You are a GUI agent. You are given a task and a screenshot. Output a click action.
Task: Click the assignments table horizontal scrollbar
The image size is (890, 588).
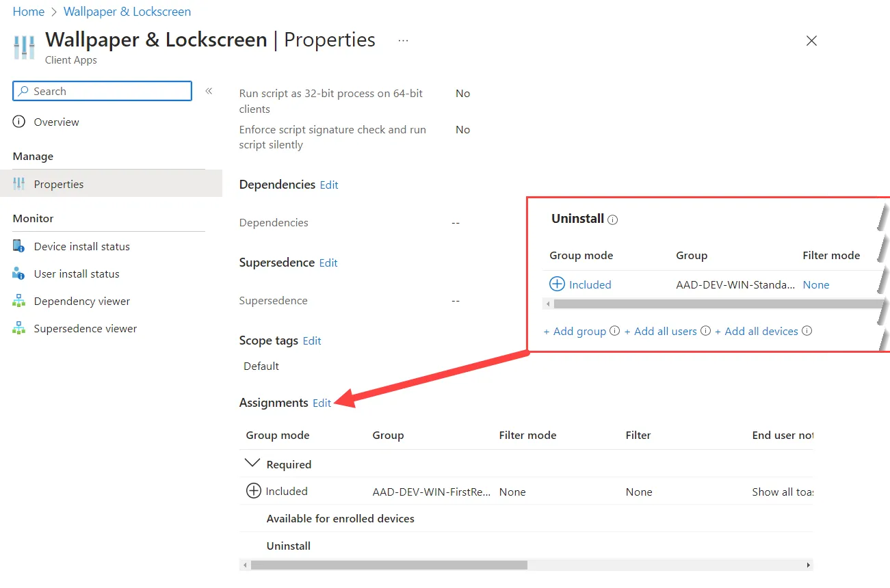tap(389, 565)
